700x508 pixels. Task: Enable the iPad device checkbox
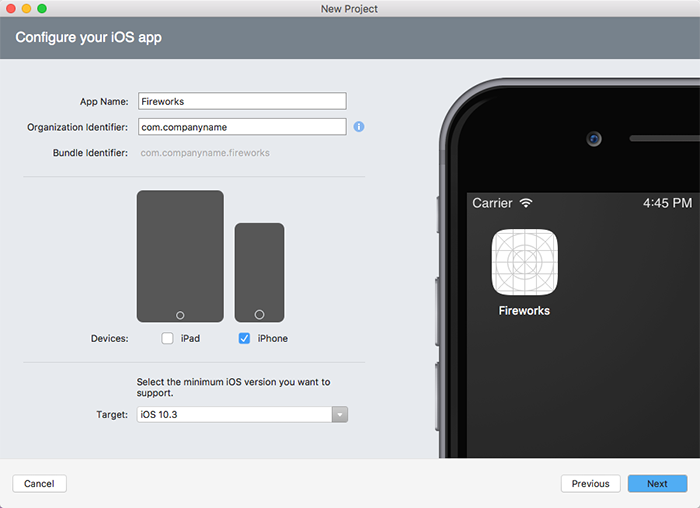(x=167, y=339)
